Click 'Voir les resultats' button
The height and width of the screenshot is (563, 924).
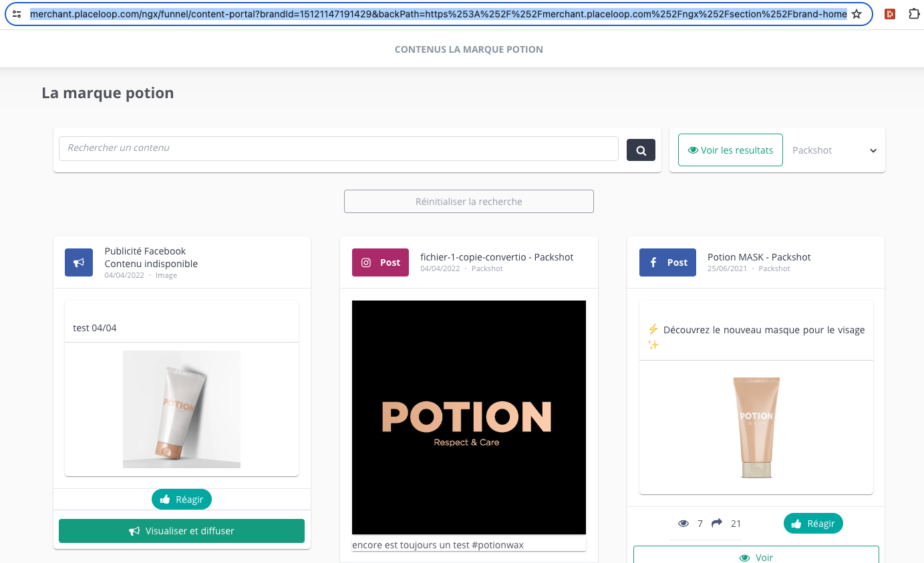pos(730,150)
